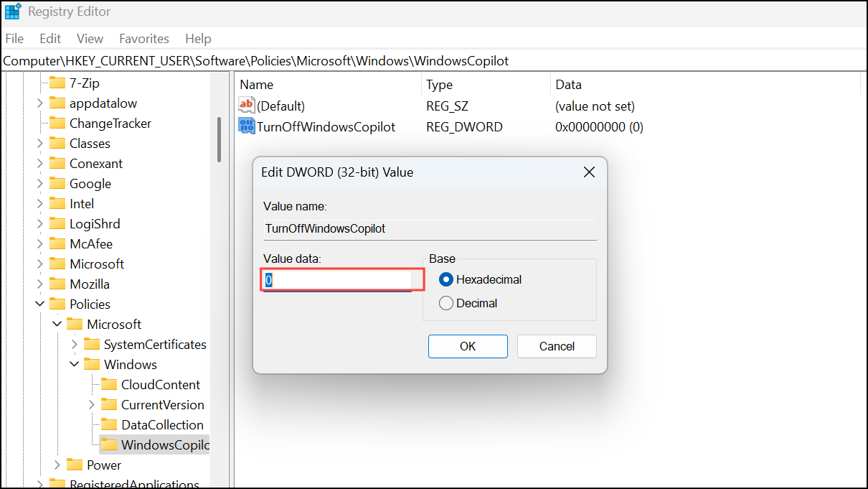The width and height of the screenshot is (868, 489).
Task: Expand the Classes tree node
Action: [40, 143]
